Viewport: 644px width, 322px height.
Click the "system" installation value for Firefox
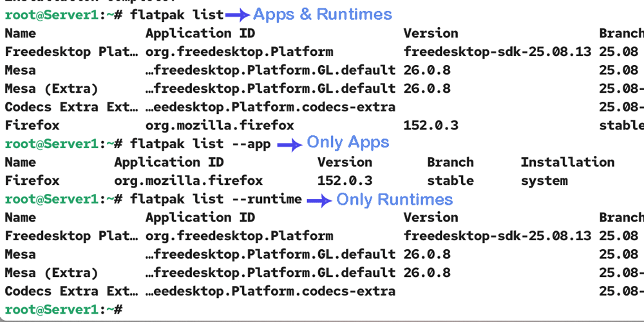544,181
